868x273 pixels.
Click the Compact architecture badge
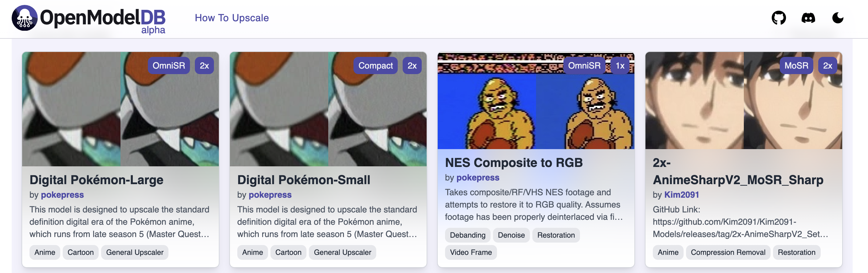(375, 66)
